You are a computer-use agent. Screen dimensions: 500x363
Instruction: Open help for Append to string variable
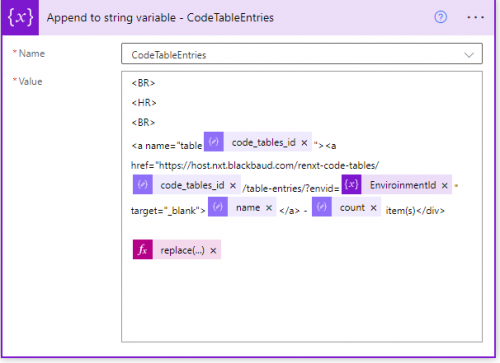coord(440,17)
